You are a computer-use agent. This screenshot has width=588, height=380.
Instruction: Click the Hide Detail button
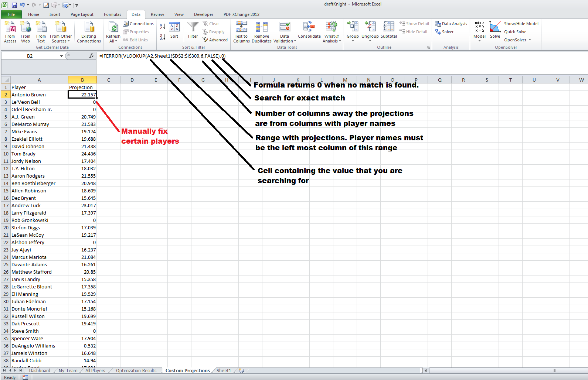point(413,32)
